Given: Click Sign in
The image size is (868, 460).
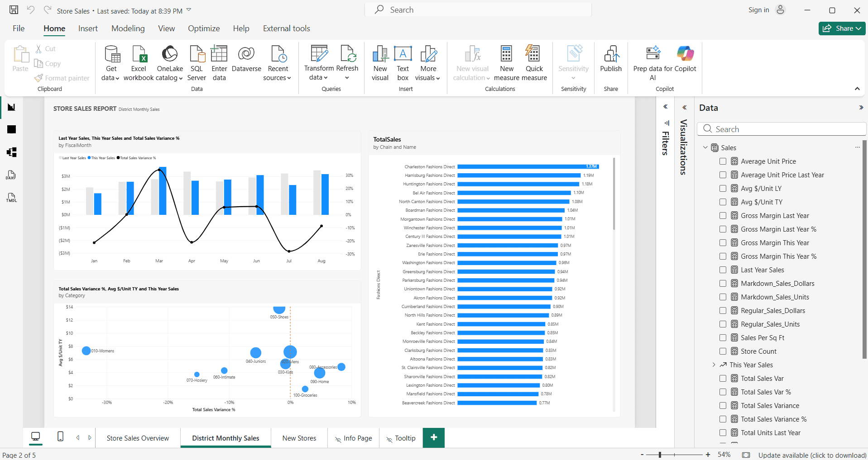Looking at the screenshot, I should pos(758,10).
